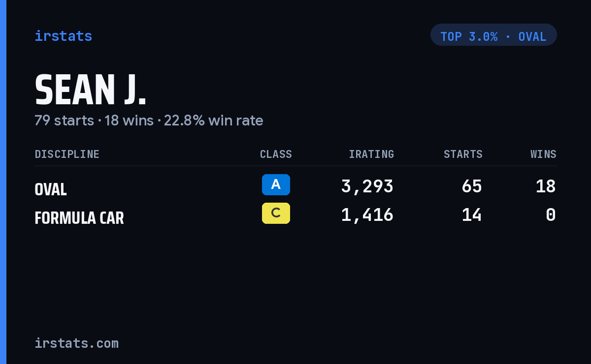Select the FORMULA CAR discipline row label
The image size is (591, 364).
click(x=79, y=217)
